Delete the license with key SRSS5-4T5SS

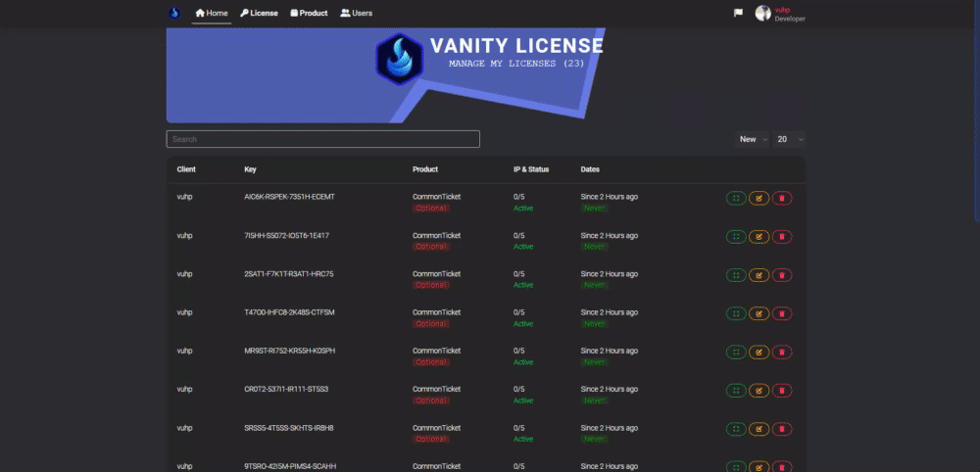(782, 430)
